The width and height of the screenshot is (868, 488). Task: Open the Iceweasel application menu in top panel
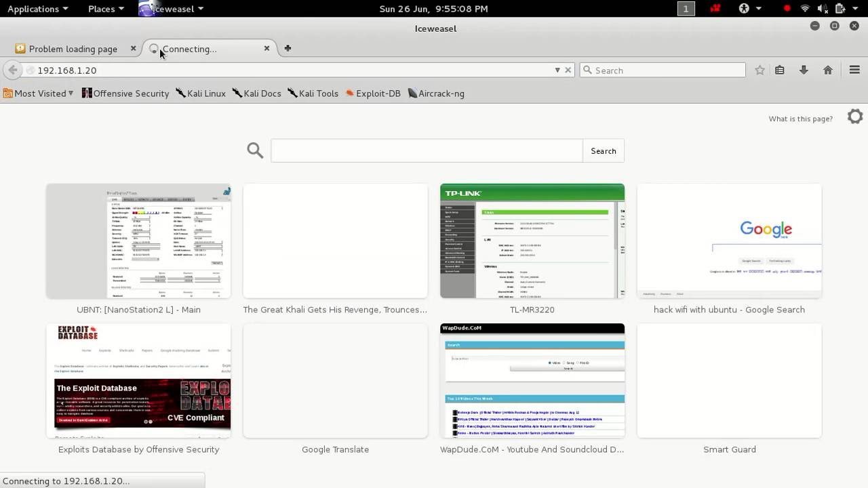(171, 9)
